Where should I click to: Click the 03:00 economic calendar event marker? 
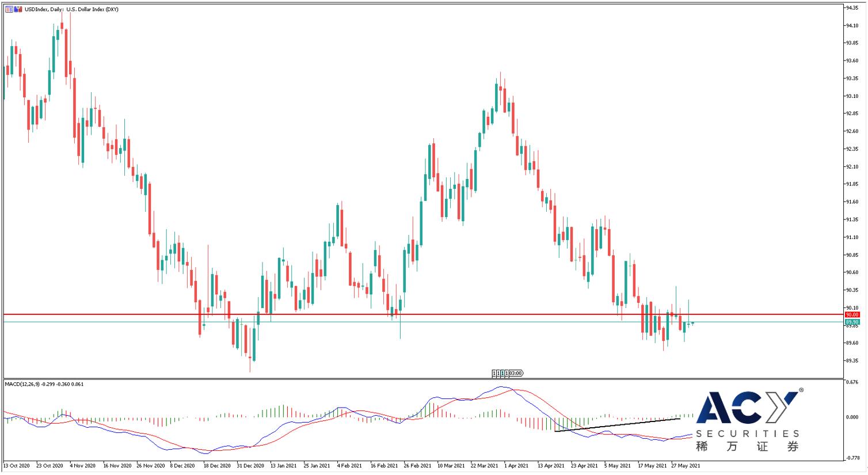point(516,373)
